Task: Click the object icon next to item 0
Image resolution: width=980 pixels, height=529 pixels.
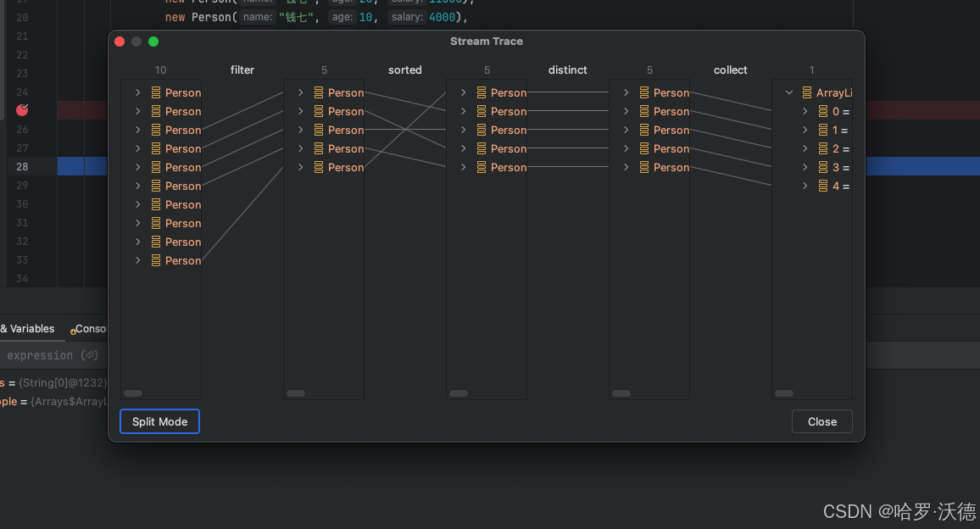Action: (823, 111)
